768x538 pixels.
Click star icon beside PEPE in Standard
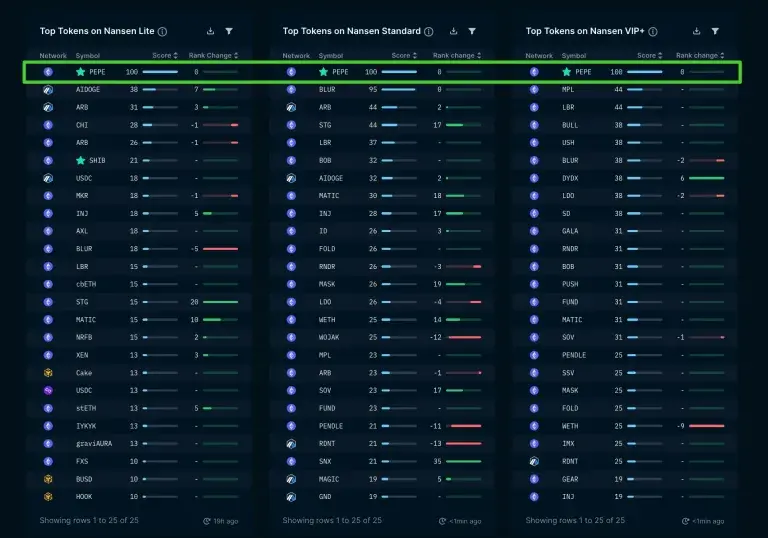tap(323, 72)
